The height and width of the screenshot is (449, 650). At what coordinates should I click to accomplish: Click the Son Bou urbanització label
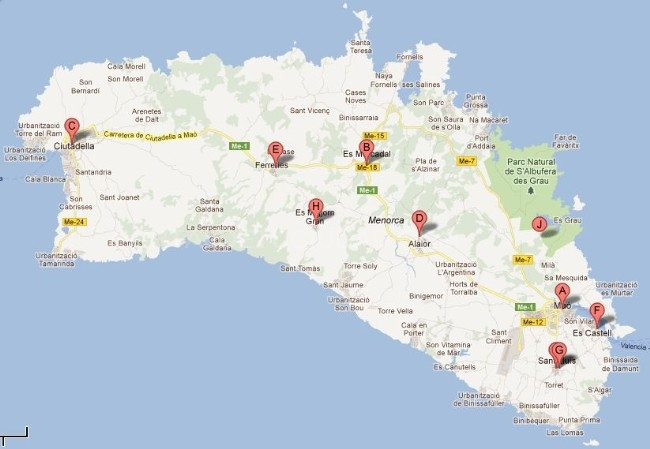tap(349, 303)
